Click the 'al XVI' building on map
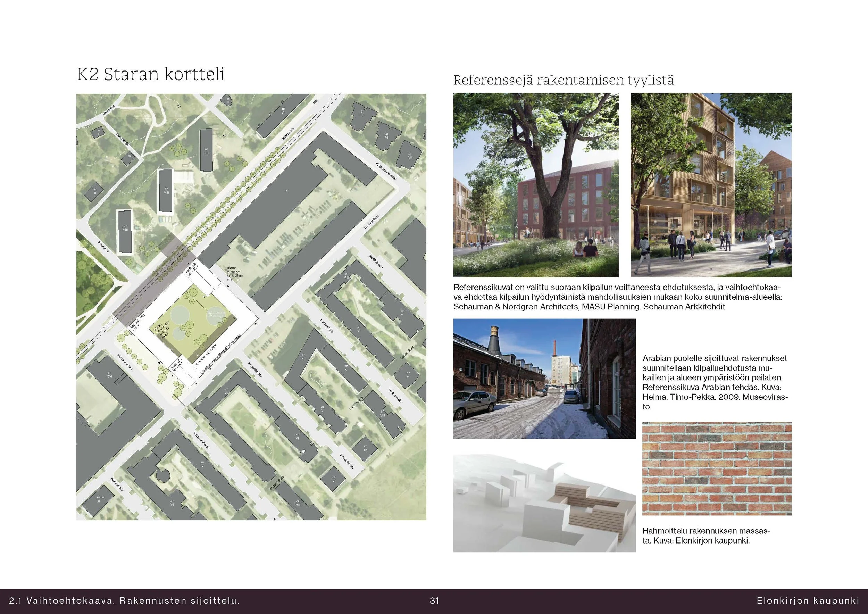This screenshot has width=868, height=614. [x=109, y=375]
